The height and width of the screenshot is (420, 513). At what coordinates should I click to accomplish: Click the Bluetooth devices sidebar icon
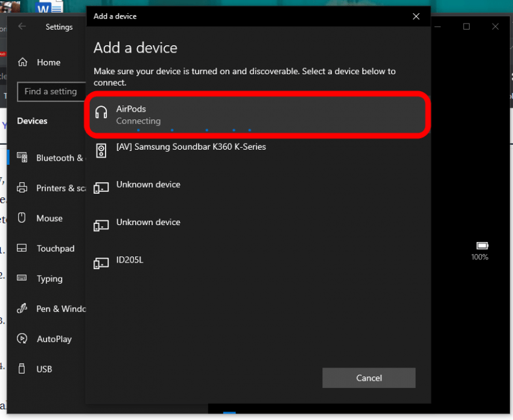tap(22, 157)
